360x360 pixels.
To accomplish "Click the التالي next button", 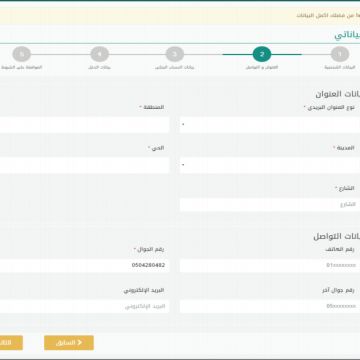I will [11, 343].
